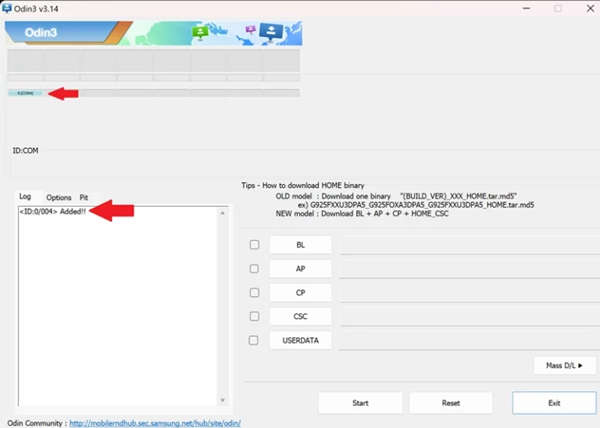Start the firmware flashing
600x428 pixels.
pos(360,403)
